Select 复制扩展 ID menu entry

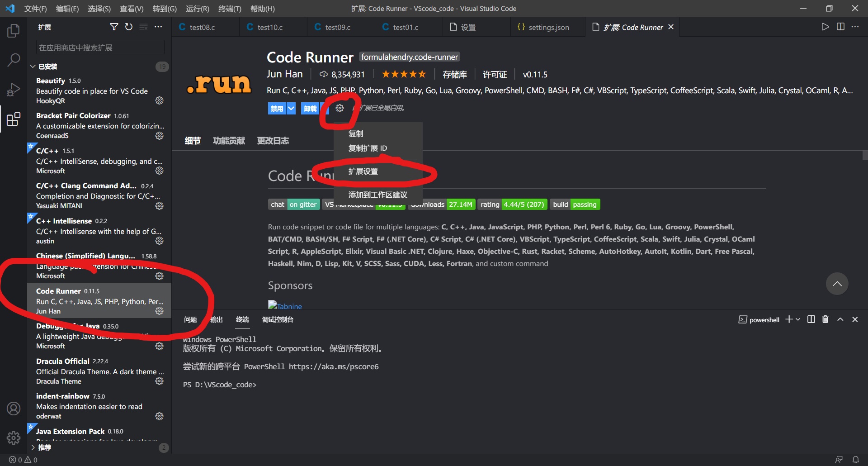coord(378,148)
